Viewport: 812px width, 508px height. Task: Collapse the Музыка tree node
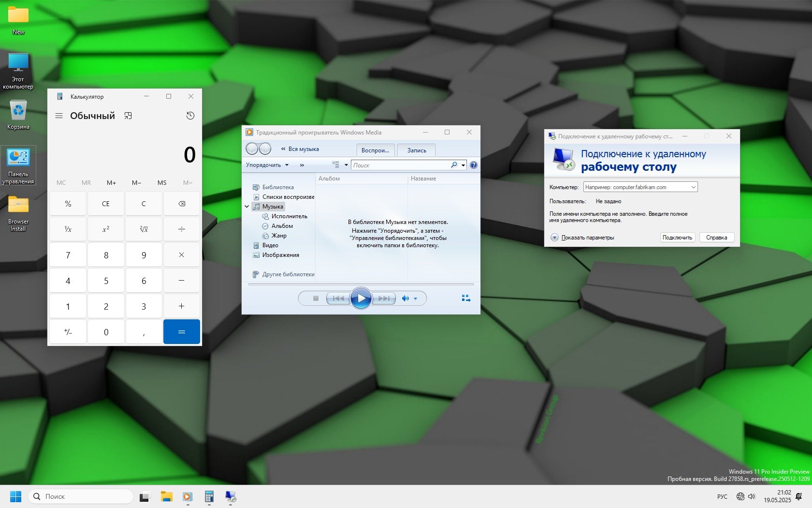click(x=247, y=207)
